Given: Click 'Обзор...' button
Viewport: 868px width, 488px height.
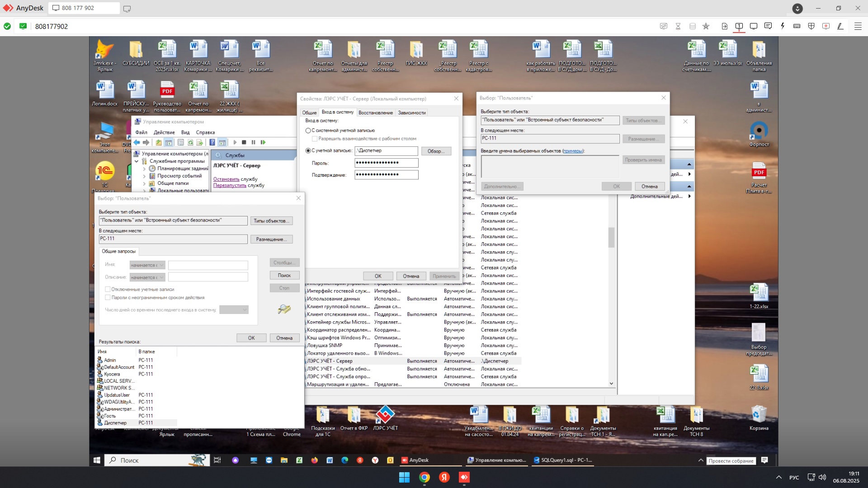Looking at the screenshot, I should pos(436,151).
